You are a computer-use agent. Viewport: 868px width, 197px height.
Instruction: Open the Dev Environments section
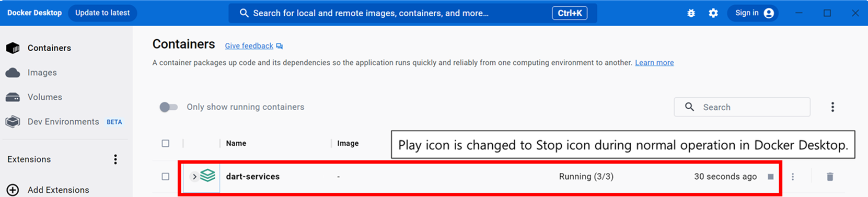coord(64,122)
